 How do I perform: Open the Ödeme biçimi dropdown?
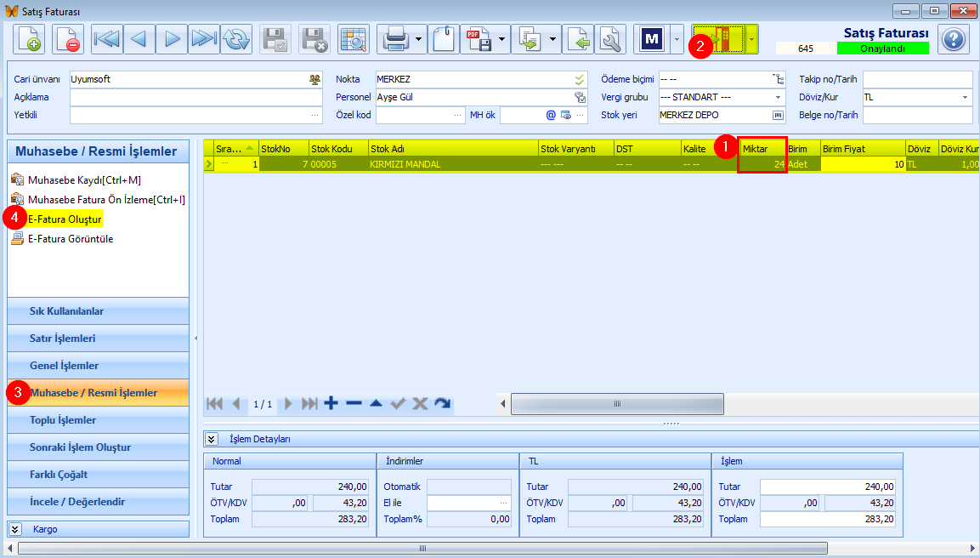tap(779, 78)
